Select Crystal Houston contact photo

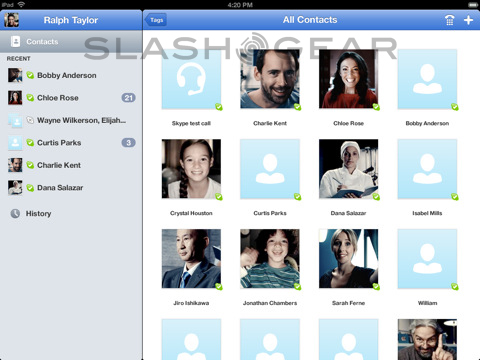point(191,169)
